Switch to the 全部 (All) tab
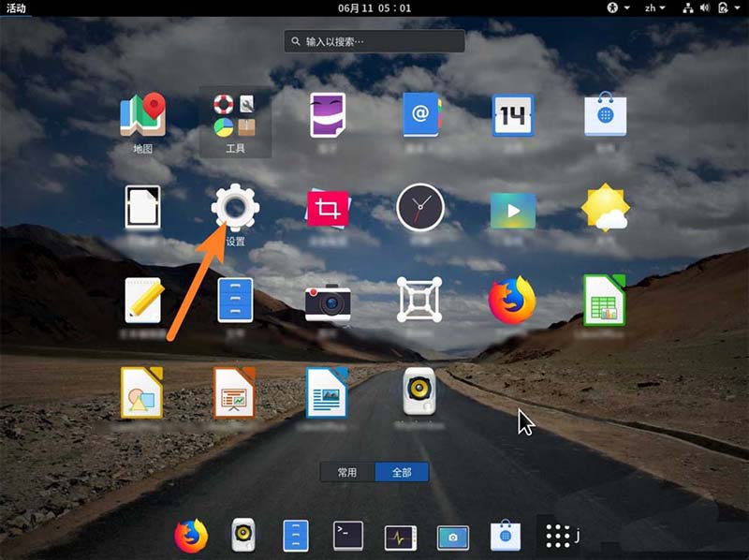Viewport: 749px width, 560px height. pyautogui.click(x=402, y=472)
